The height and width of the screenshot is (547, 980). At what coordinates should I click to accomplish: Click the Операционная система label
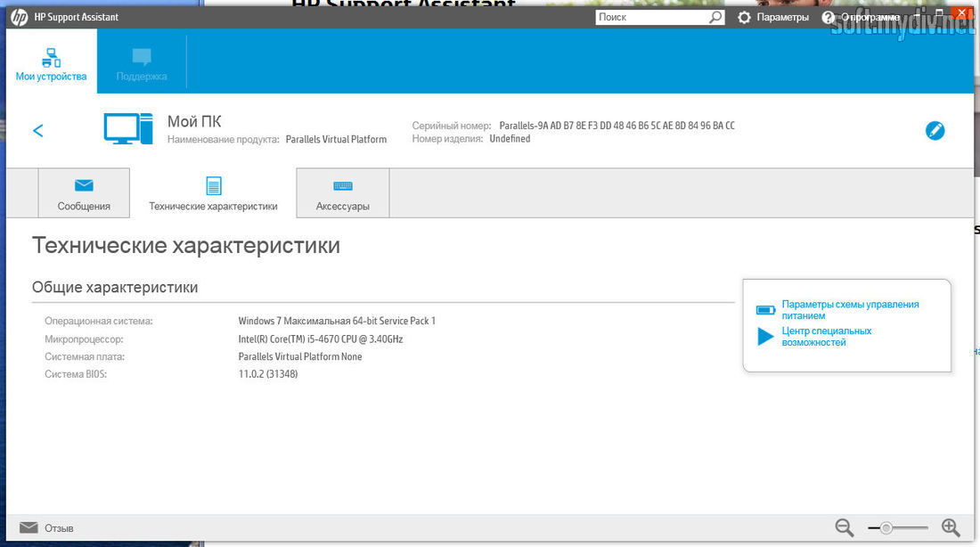[x=99, y=321]
